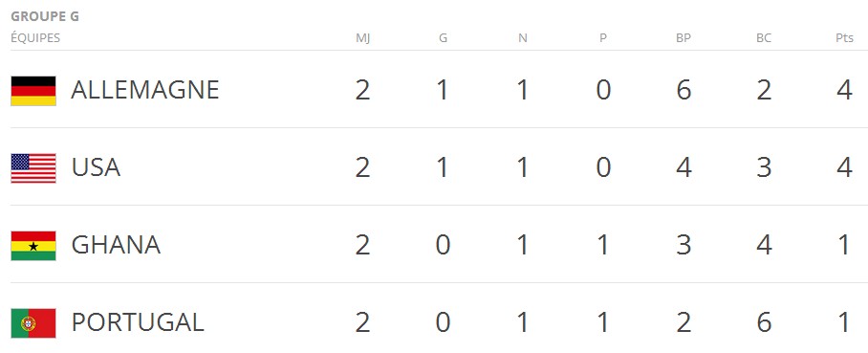Click the Ghana flag icon
868x353 pixels.
(33, 246)
